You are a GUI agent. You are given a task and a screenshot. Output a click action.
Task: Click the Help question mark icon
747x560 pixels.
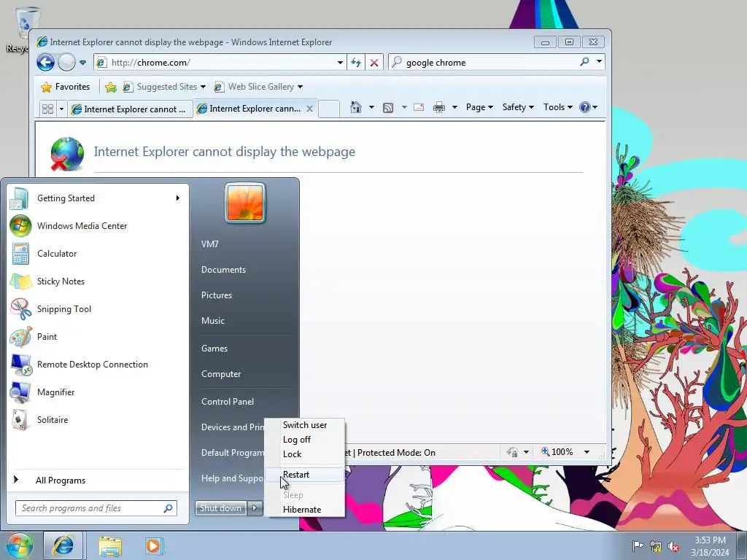click(584, 107)
